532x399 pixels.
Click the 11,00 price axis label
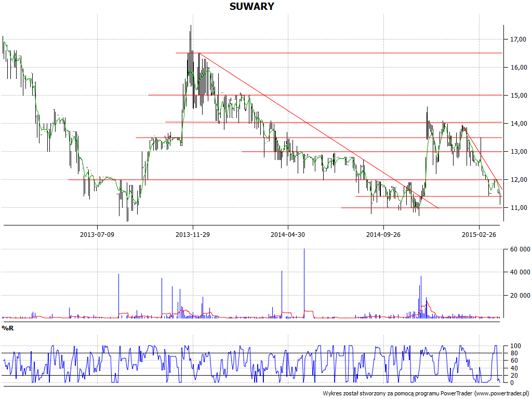pyautogui.click(x=519, y=208)
